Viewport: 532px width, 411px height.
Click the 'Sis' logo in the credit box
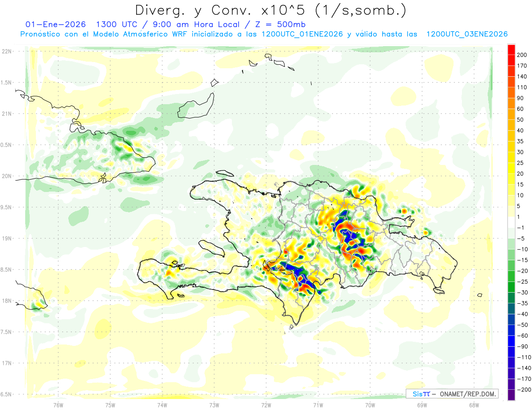pos(418,394)
